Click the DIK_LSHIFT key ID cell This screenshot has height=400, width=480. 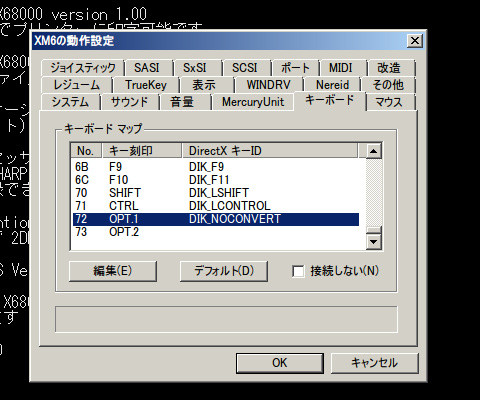tap(219, 193)
